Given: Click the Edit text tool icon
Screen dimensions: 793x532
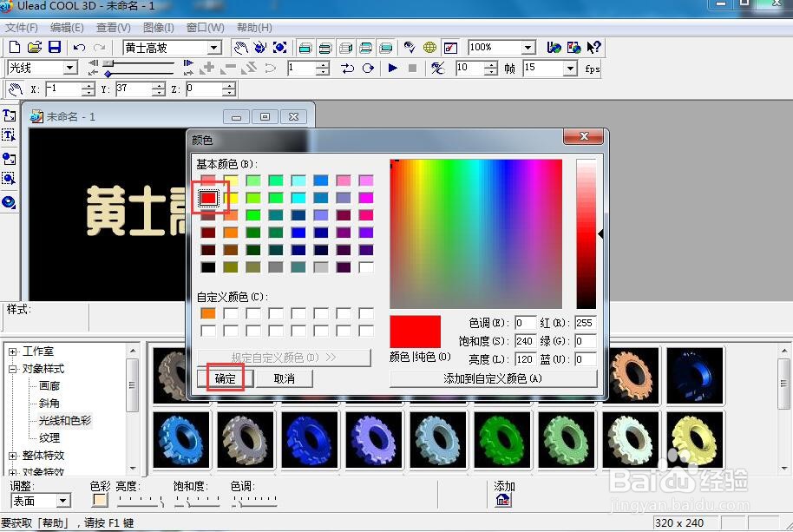Looking at the screenshot, I should pos(9,135).
